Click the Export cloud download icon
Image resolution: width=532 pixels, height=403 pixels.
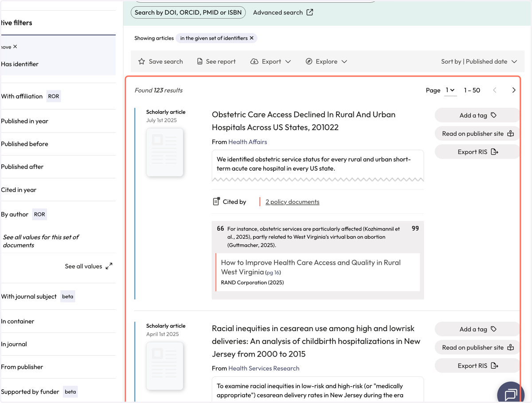pos(254,62)
